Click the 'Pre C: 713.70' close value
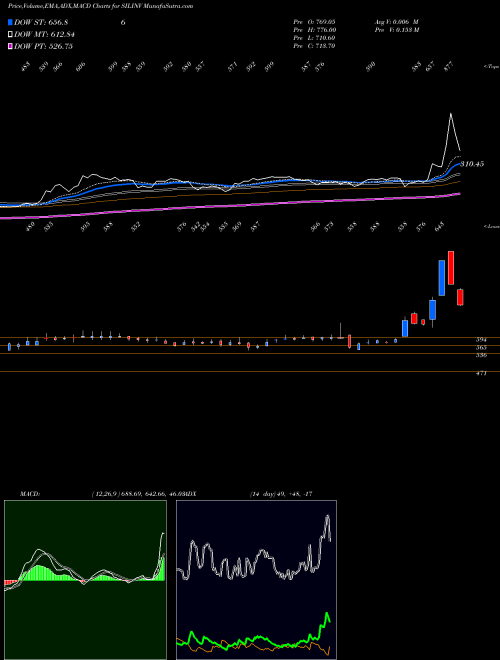Viewport: 500px width, 660px height. click(x=314, y=46)
